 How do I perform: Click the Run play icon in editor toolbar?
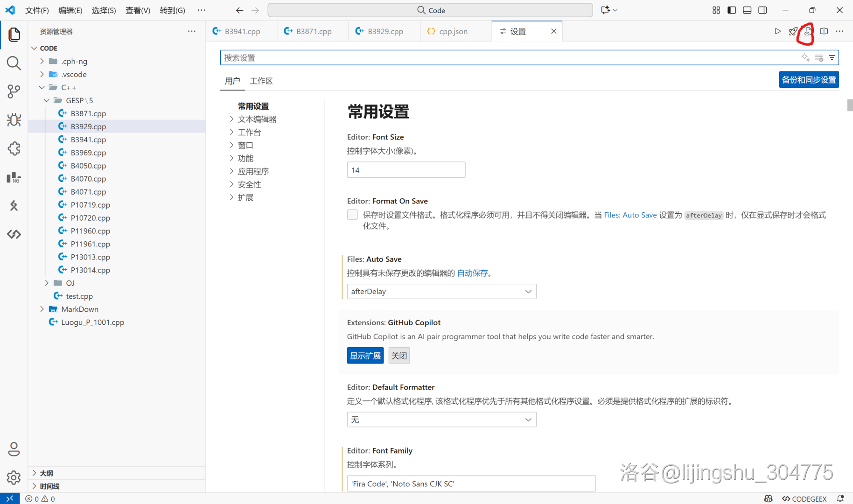(x=777, y=31)
